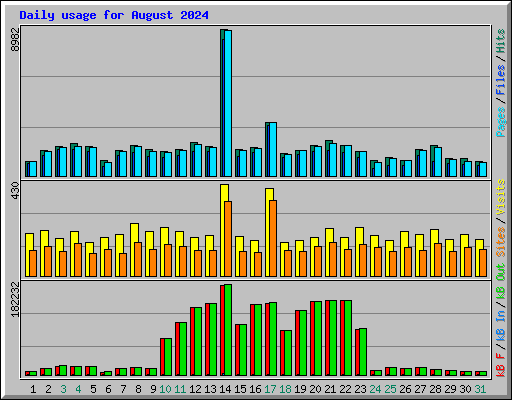
Task: Click the tallest cyan pages bar for day 14
Action: (x=228, y=103)
